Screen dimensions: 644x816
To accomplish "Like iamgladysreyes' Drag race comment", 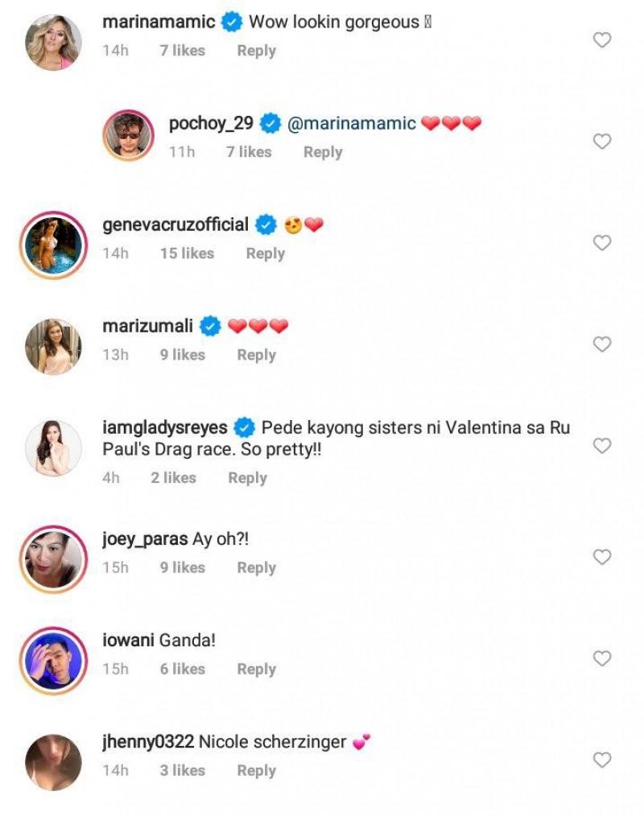I will click(x=602, y=446).
